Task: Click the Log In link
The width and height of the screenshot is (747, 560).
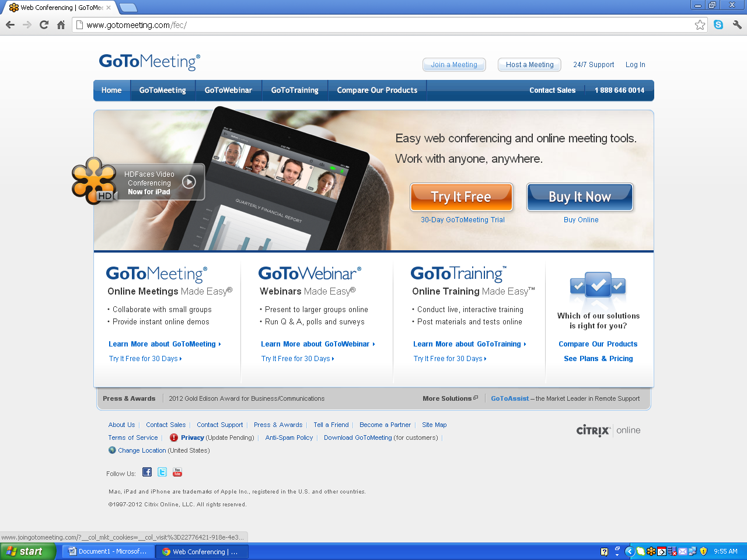Action: coord(636,65)
